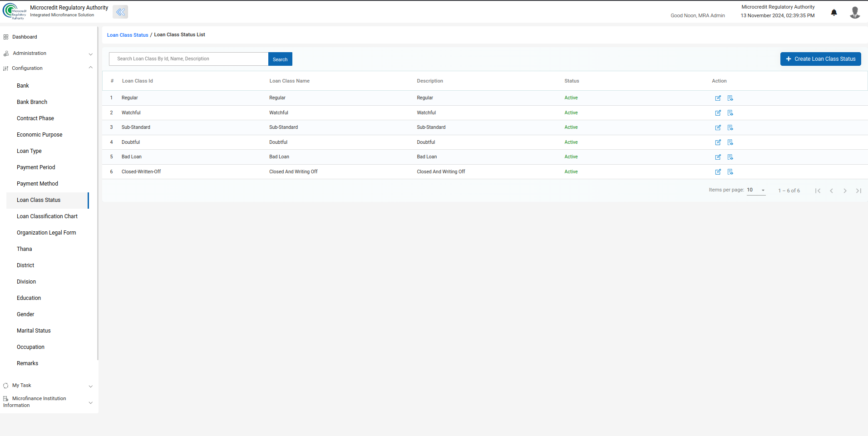
Task: Click Description column header
Action: tap(430, 81)
